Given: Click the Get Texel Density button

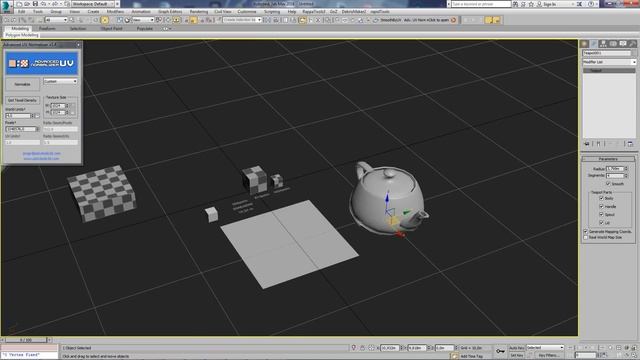Looking at the screenshot, I should 22,100.
